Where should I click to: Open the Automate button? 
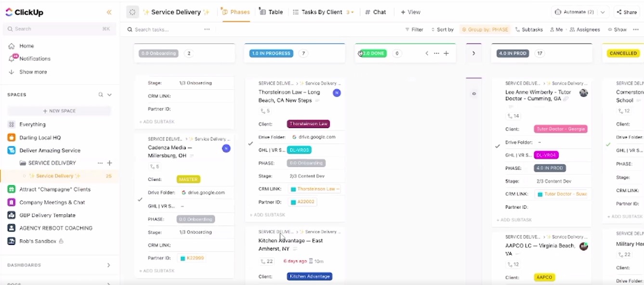click(574, 12)
